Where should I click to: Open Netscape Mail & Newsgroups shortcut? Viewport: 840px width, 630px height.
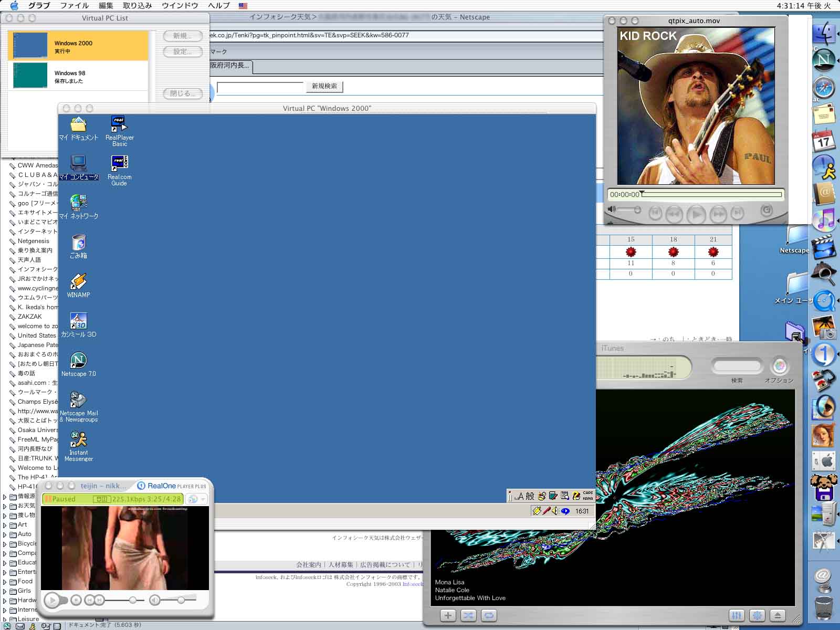point(78,407)
